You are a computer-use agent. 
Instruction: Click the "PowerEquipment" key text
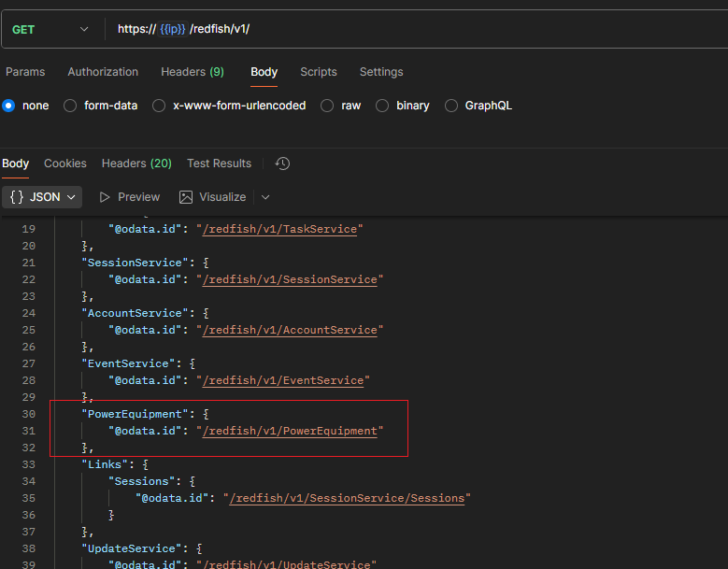[136, 414]
